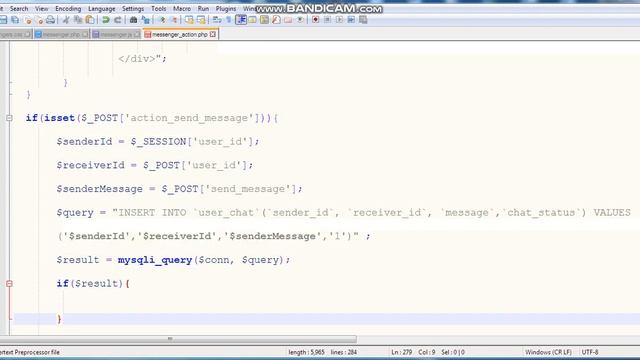Click the green Undo arrow icon

click(106, 20)
